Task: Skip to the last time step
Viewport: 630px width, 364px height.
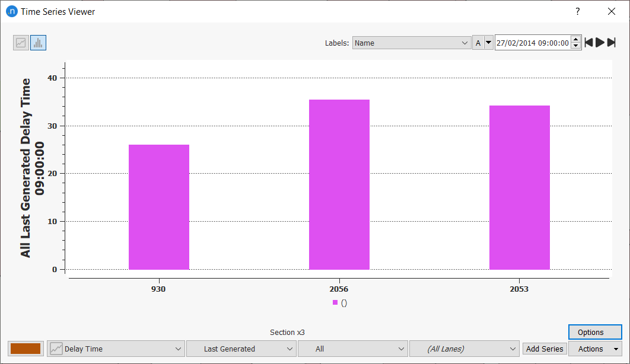Action: (611, 43)
